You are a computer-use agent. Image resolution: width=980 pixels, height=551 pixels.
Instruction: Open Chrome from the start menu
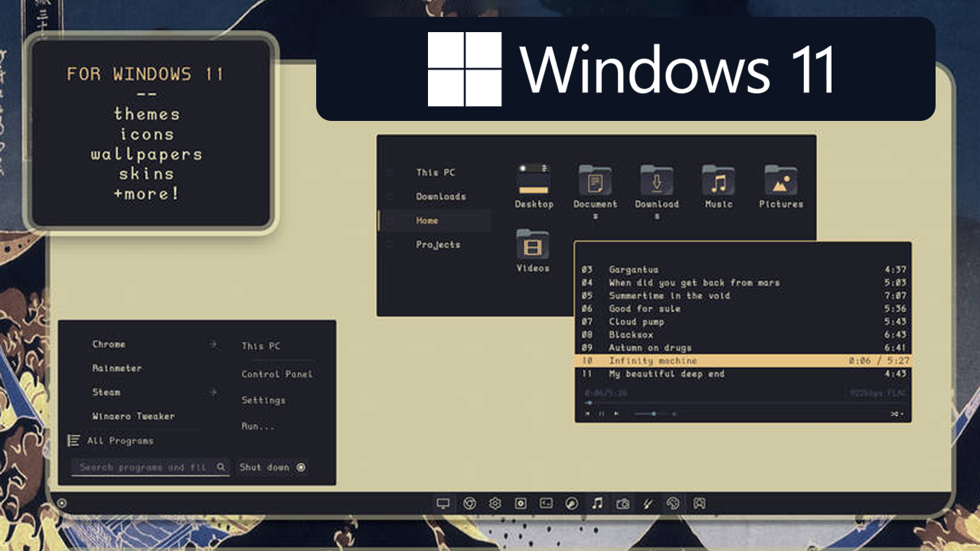(109, 344)
